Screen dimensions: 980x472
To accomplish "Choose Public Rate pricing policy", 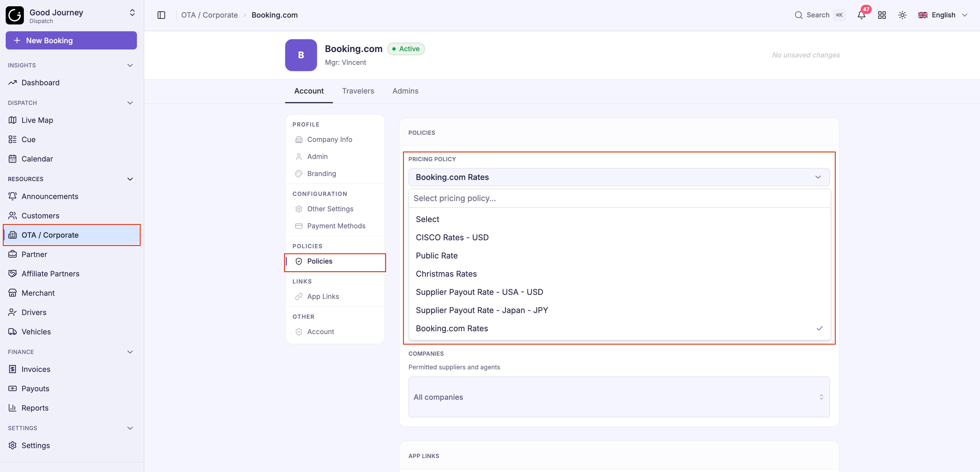I will 619,256.
